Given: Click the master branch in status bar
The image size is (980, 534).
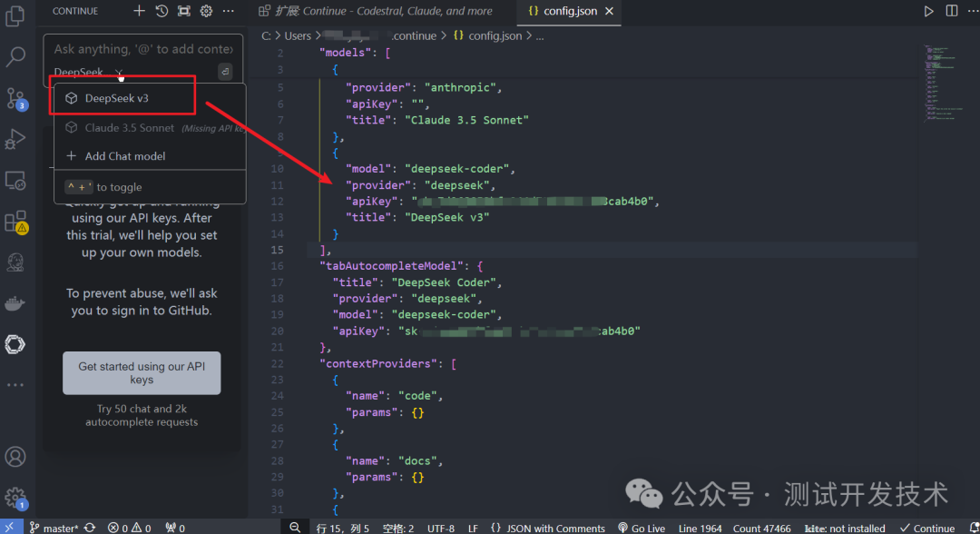Looking at the screenshot, I should click(54, 528).
